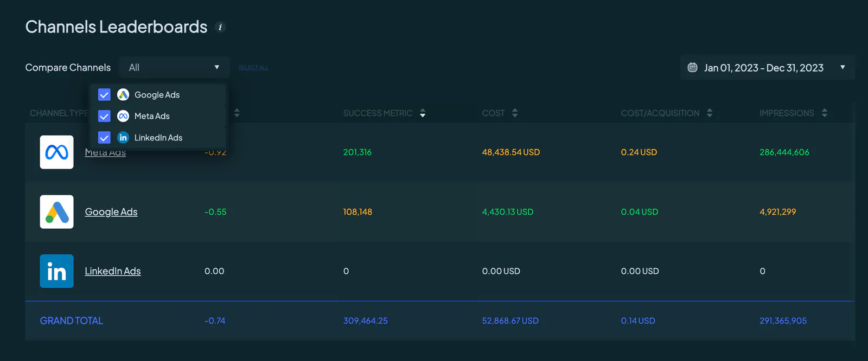This screenshot has height=361, width=868.
Task: Sort by Cost/Acquisition column arrows
Action: click(710, 113)
